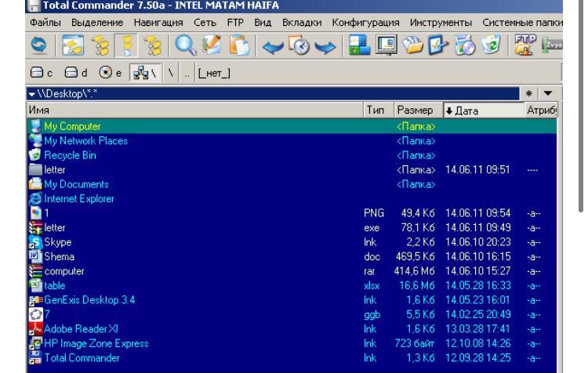Click the CD media disc toolbar icon
Screen dimensions: 588x373
pos(464,45)
